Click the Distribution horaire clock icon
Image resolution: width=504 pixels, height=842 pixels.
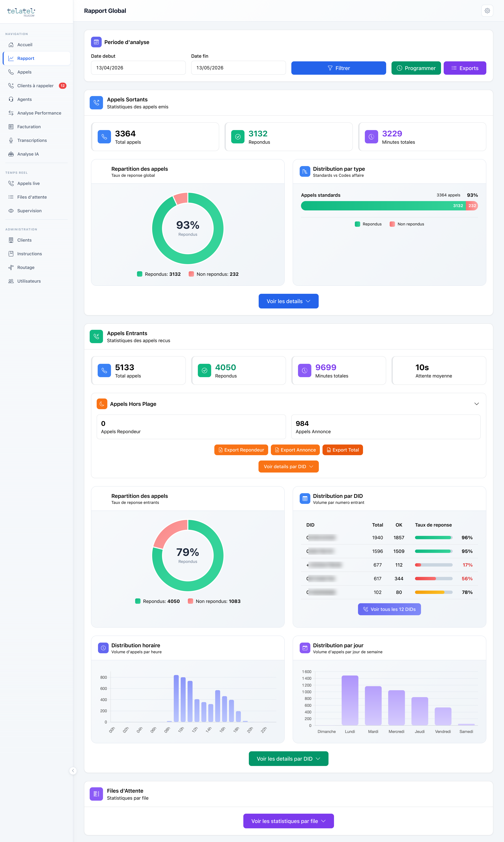point(103,648)
